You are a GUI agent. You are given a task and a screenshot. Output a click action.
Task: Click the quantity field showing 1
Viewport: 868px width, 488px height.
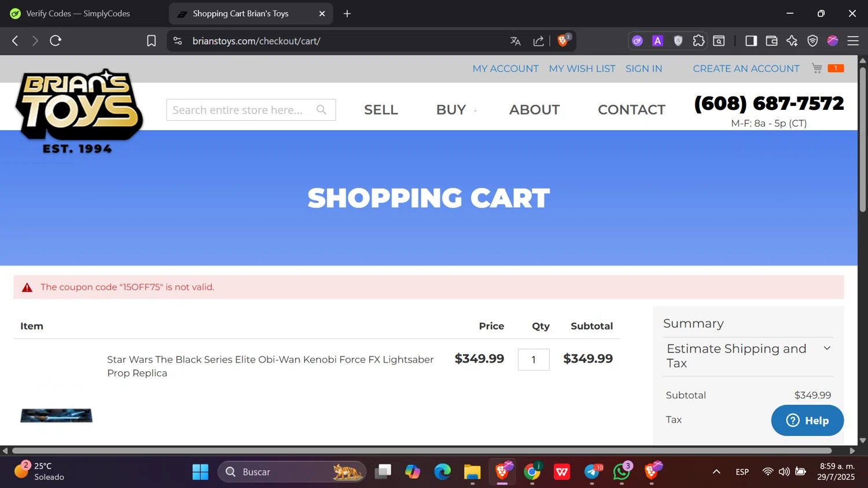(534, 360)
